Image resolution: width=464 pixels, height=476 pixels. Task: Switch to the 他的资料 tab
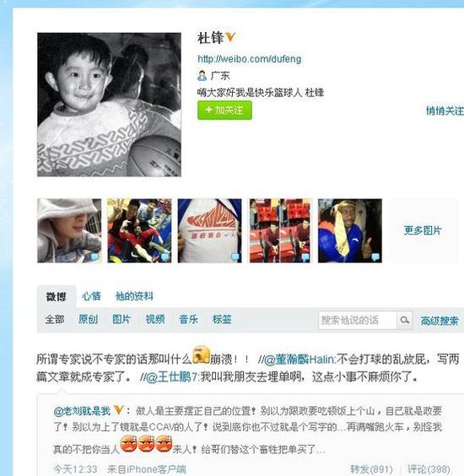134,296
